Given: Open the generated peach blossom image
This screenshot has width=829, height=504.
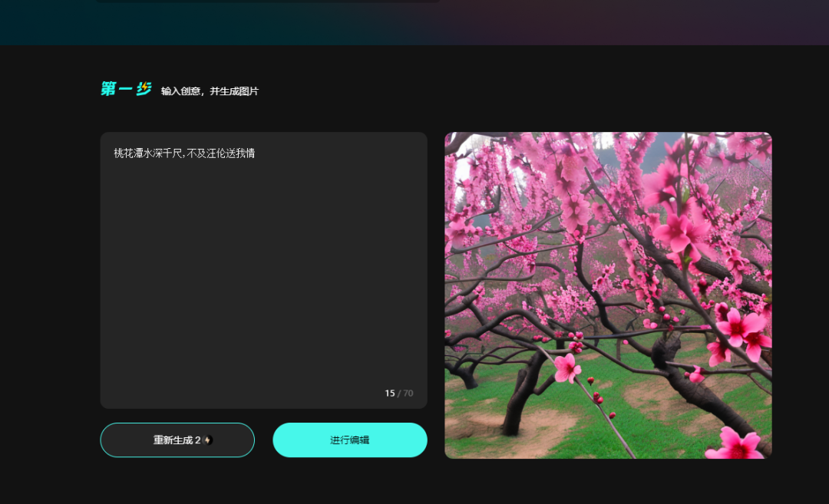Looking at the screenshot, I should tap(606, 295).
